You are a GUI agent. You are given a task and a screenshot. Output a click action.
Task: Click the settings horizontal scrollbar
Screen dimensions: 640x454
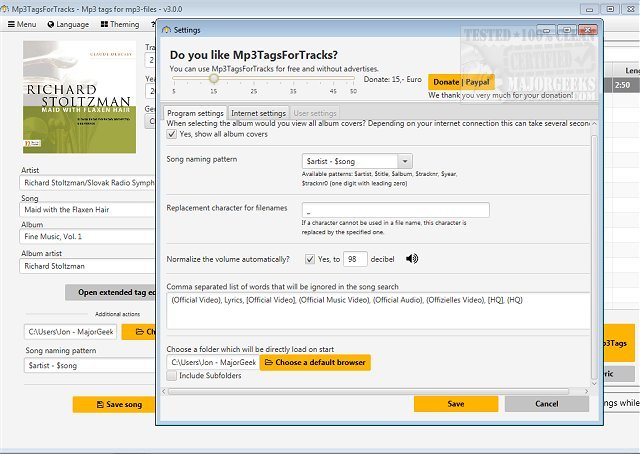(368, 392)
